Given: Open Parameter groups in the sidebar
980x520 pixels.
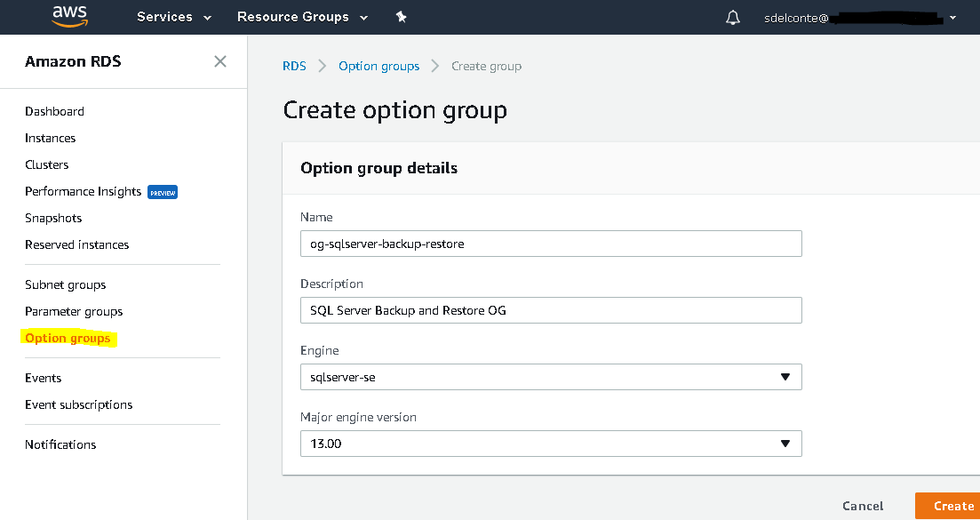Looking at the screenshot, I should coord(74,312).
